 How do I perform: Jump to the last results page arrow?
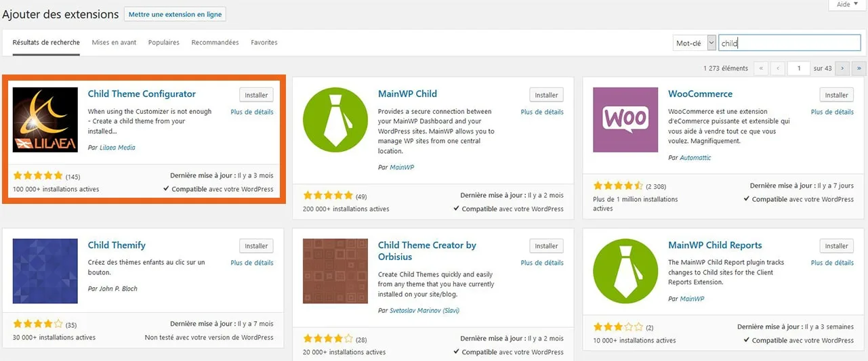click(x=859, y=68)
